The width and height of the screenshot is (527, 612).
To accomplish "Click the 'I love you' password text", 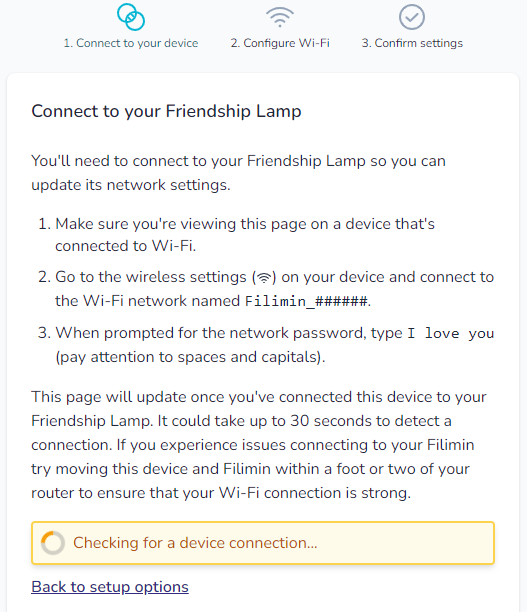I will click(x=451, y=333).
